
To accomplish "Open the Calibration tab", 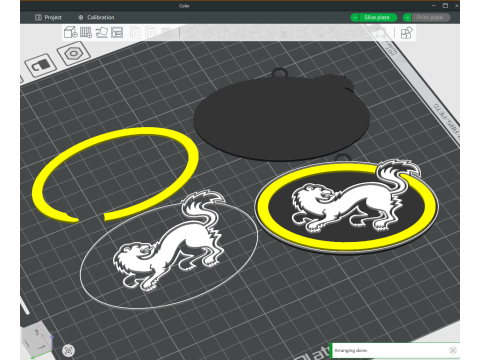I will 96,17.
